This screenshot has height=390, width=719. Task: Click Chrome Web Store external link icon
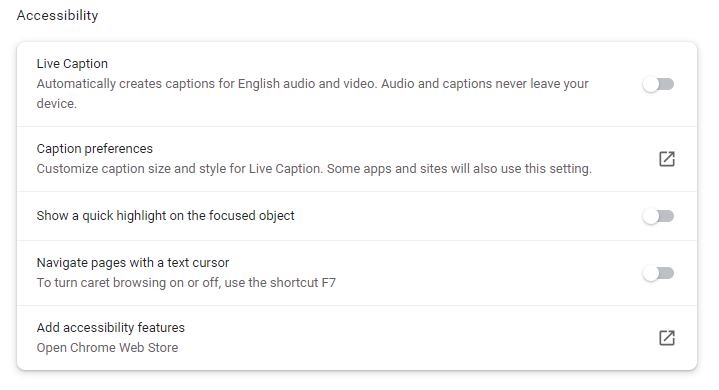(667, 338)
